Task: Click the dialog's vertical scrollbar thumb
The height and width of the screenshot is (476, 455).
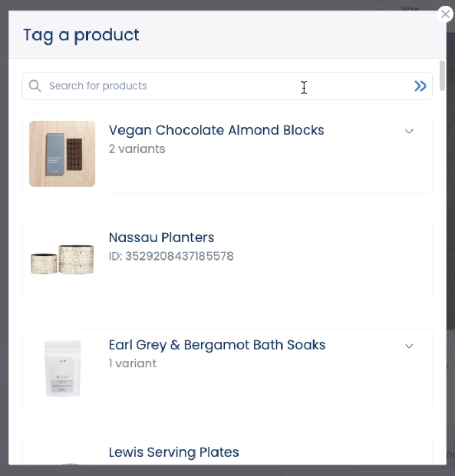Action: click(442, 75)
